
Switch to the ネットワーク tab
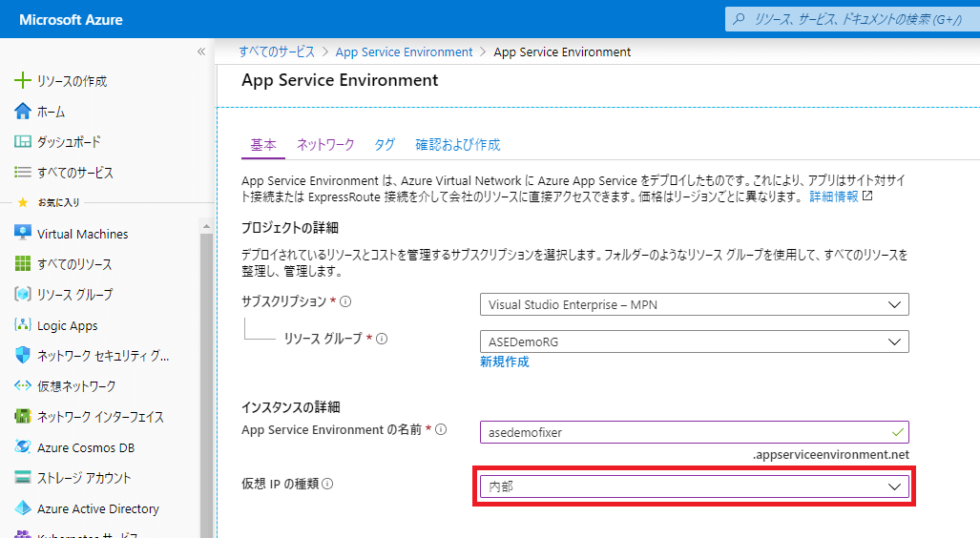(325, 145)
